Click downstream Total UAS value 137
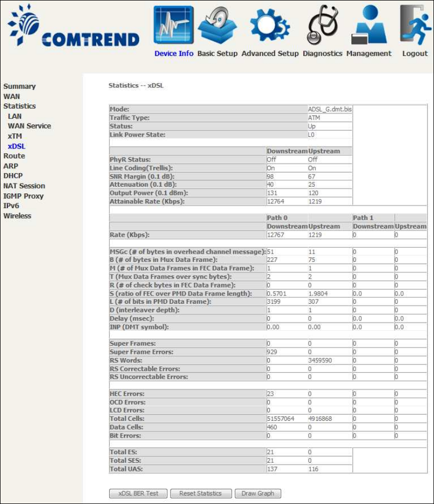 272,469
